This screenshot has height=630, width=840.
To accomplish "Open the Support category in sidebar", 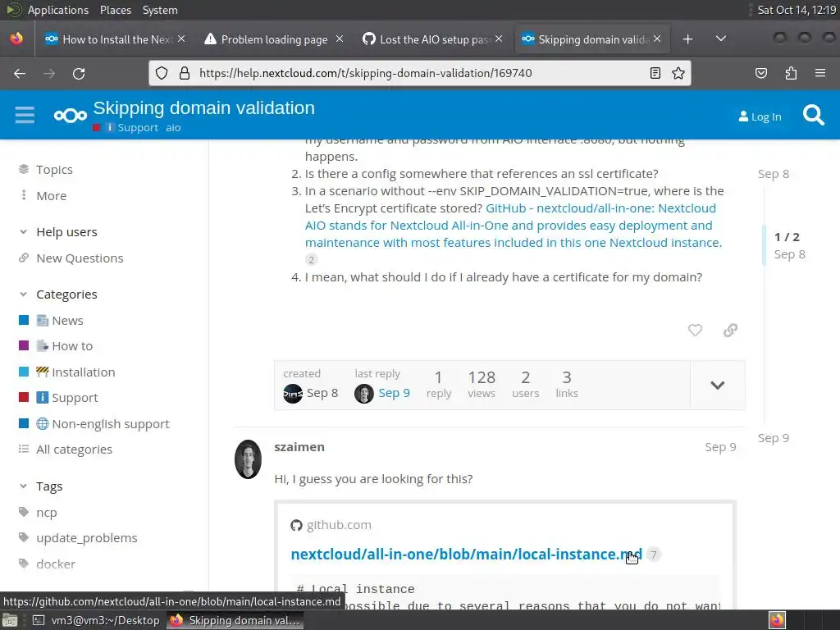I will point(75,398).
